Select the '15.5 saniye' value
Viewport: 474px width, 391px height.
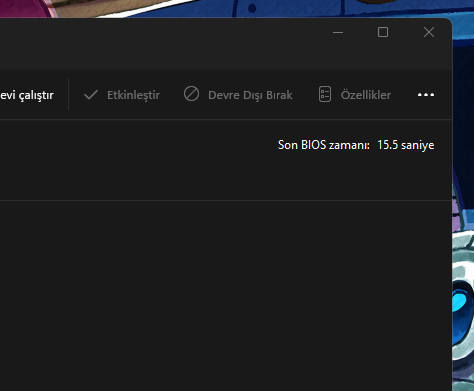406,145
